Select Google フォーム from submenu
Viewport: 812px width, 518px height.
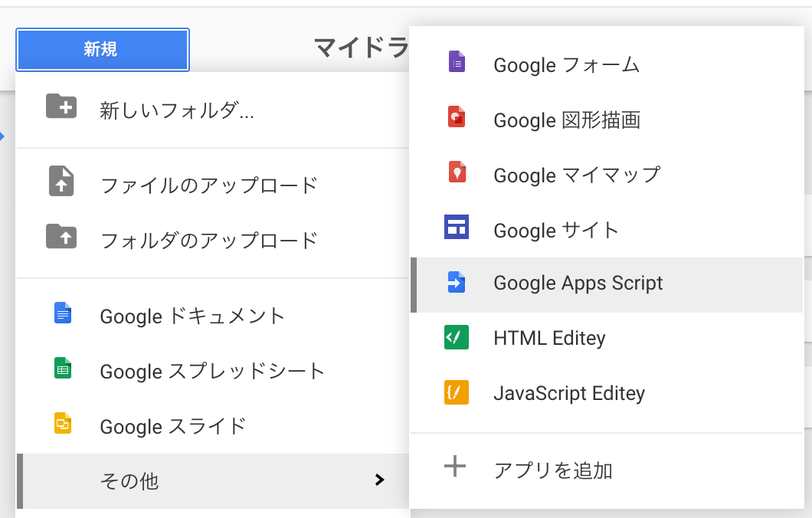pos(607,65)
